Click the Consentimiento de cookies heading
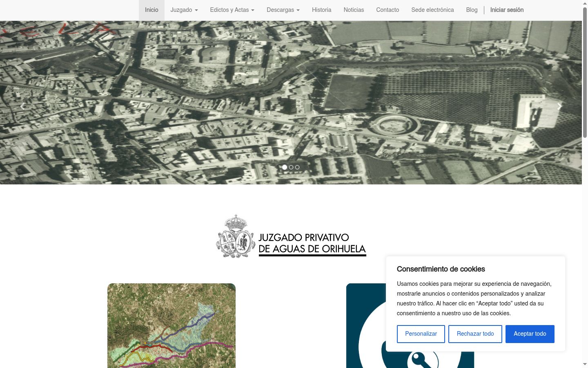Image resolution: width=588 pixels, height=368 pixels. tap(441, 269)
